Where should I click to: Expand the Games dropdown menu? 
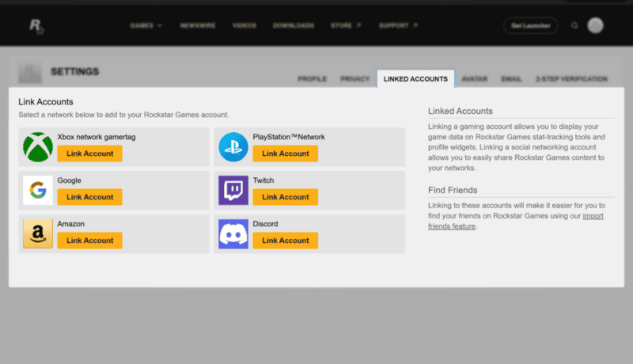[x=146, y=25]
